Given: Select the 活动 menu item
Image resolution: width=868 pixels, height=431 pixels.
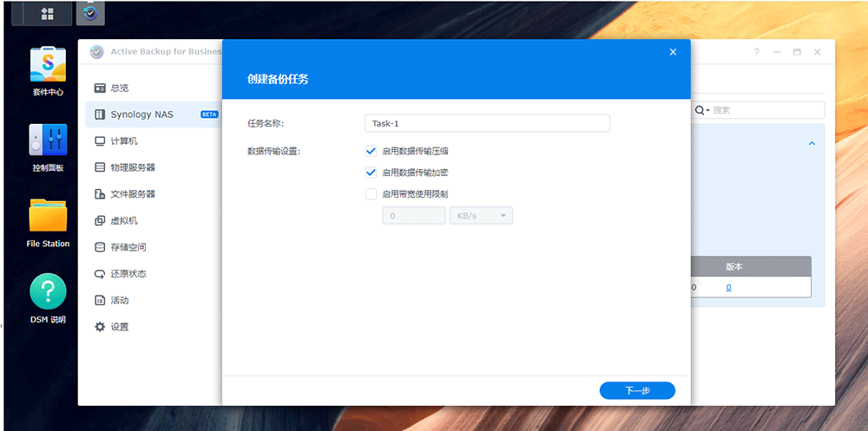Looking at the screenshot, I should (x=154, y=300).
